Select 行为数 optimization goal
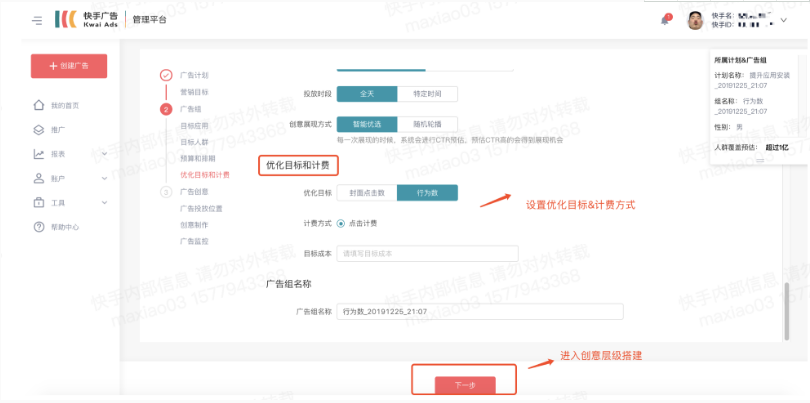810x403 pixels. [427, 193]
